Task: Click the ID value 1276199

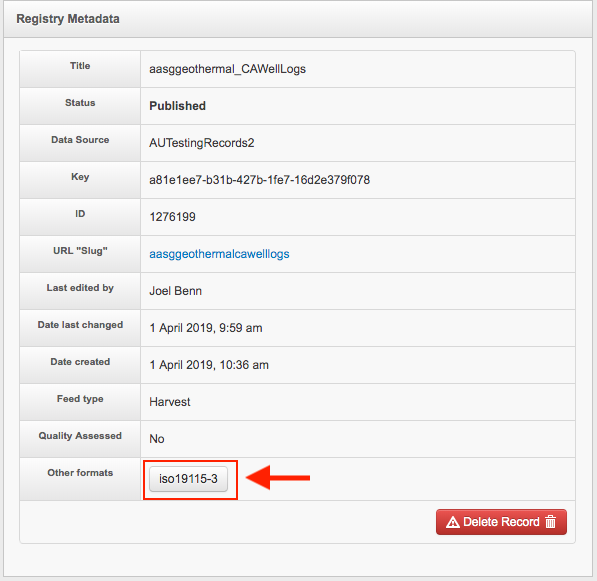Action: click(x=172, y=217)
